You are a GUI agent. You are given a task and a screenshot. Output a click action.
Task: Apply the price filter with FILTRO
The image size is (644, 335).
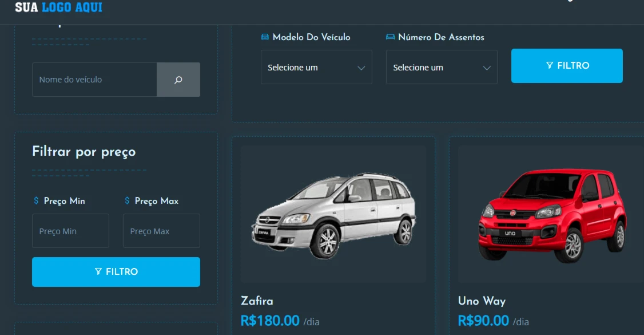[x=116, y=272]
